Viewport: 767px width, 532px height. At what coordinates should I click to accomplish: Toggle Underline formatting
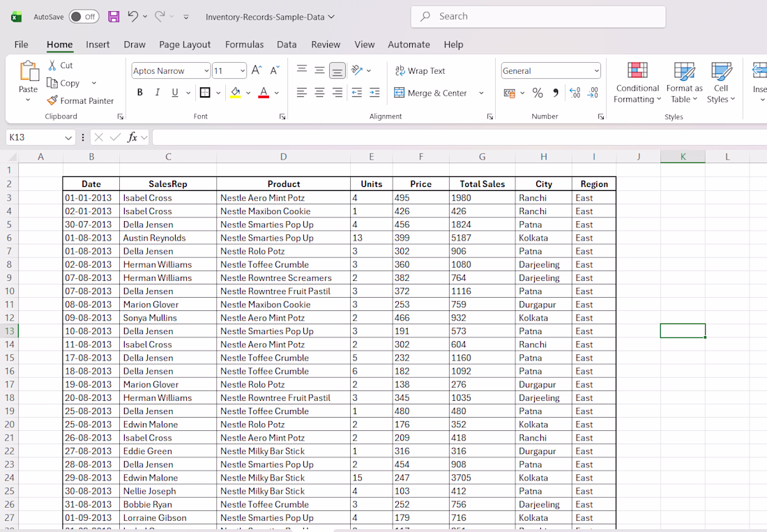point(175,93)
